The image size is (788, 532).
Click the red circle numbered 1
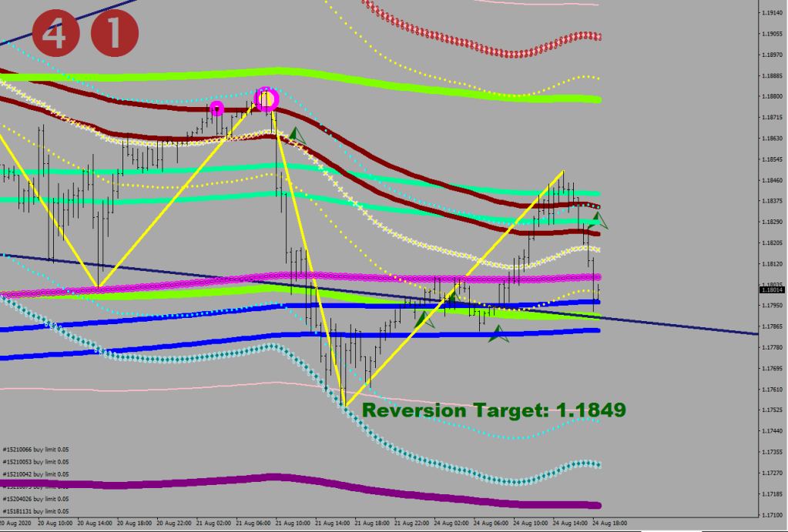click(x=115, y=36)
